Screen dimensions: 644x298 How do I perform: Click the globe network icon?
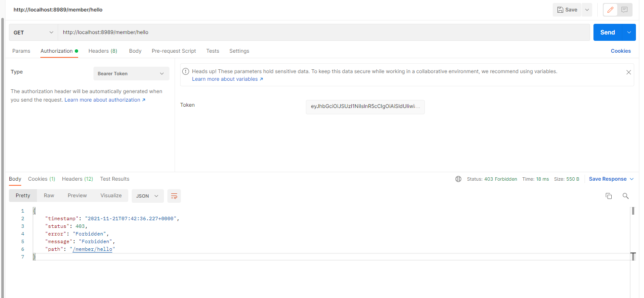458,179
